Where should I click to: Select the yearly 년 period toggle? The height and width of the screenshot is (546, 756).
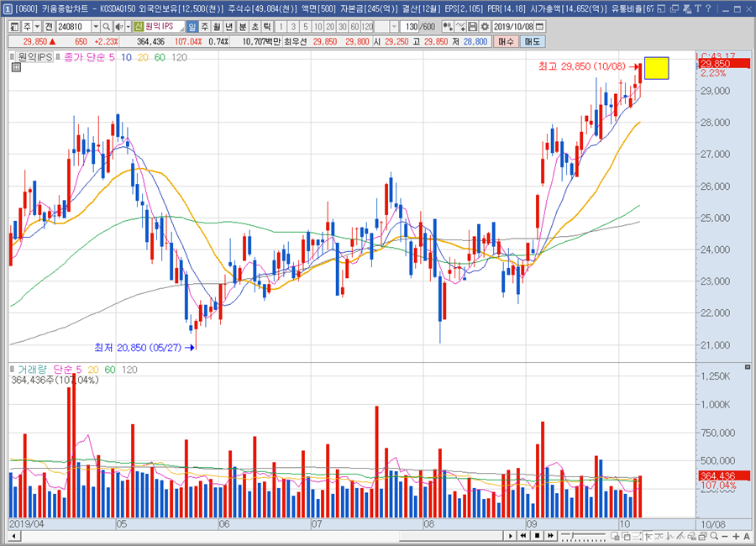click(x=229, y=27)
